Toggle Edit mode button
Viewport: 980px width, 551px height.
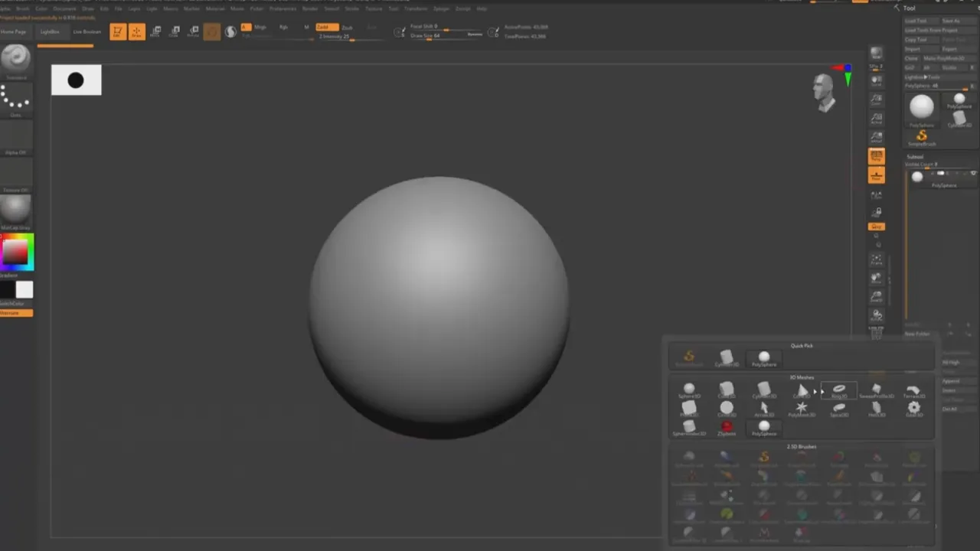[x=118, y=31]
